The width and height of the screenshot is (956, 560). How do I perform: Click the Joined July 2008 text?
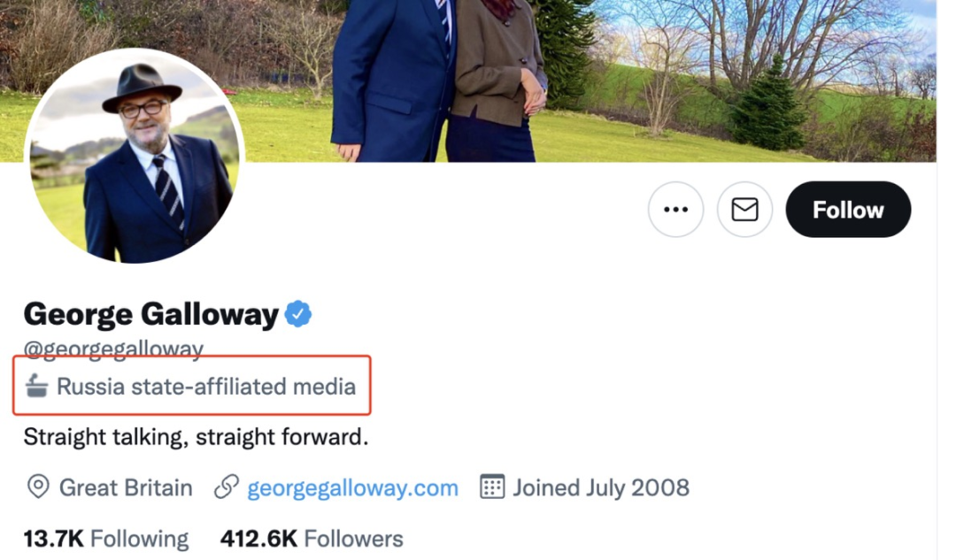pyautogui.click(x=601, y=487)
